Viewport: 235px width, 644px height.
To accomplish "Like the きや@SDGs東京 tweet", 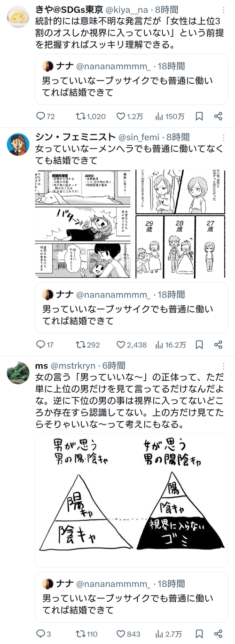I will tap(130, 116).
